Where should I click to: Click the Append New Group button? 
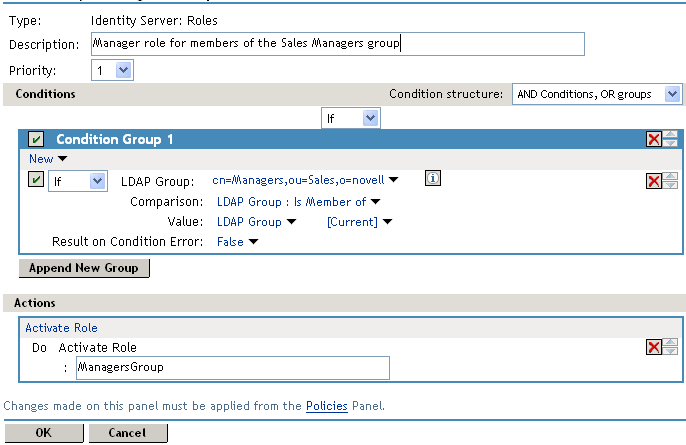pyautogui.click(x=84, y=268)
